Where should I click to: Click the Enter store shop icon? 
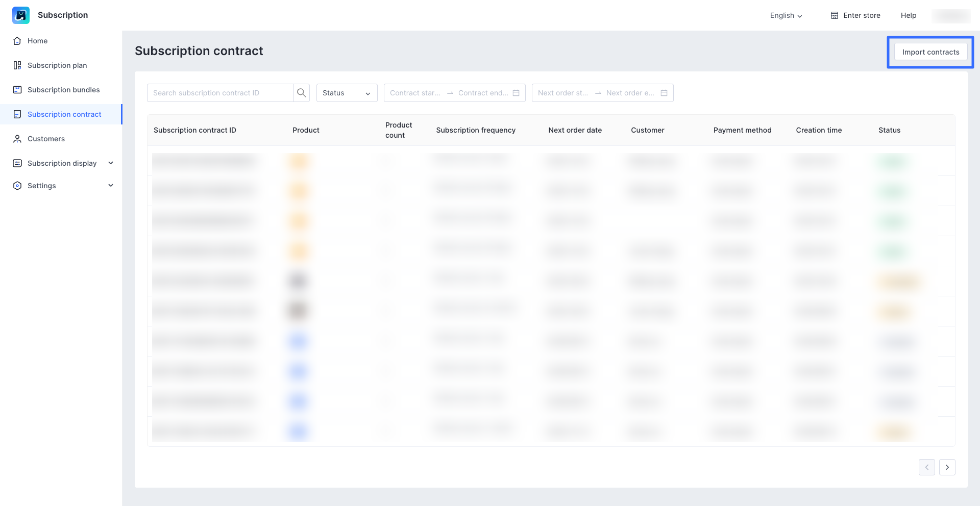[835, 15]
